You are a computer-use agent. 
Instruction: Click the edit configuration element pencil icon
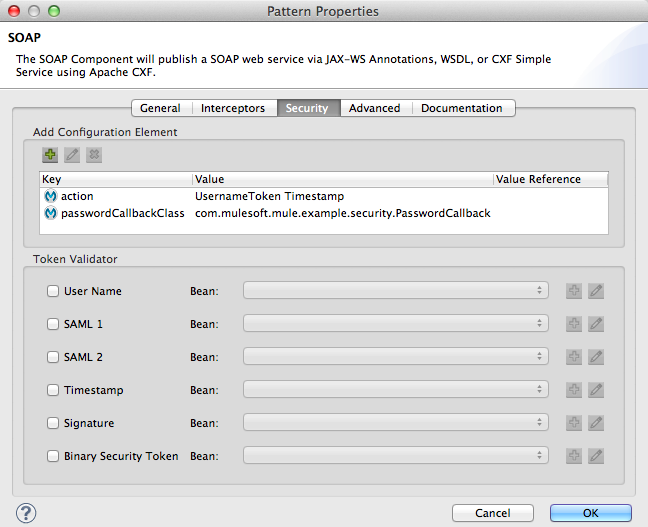(x=72, y=155)
